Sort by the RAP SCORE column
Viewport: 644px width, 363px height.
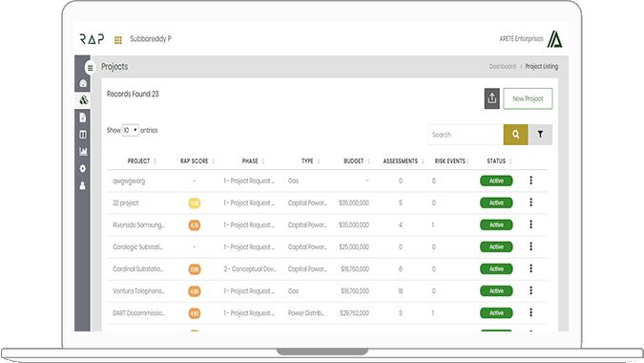(197, 161)
